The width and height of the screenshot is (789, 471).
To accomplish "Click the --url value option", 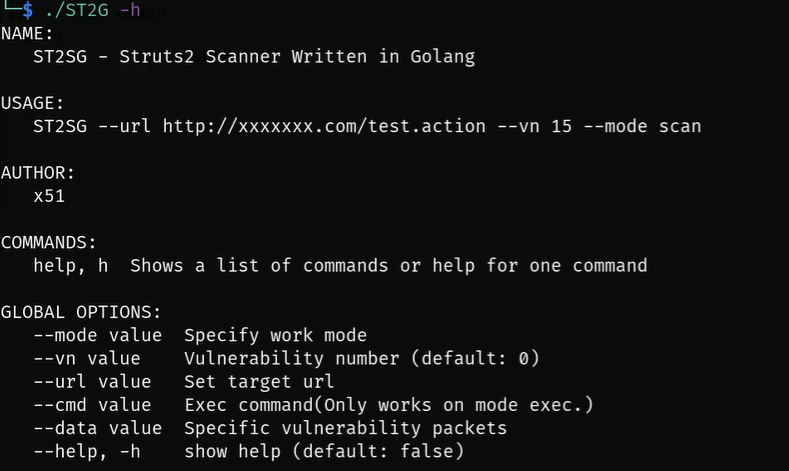I will pos(92,381).
